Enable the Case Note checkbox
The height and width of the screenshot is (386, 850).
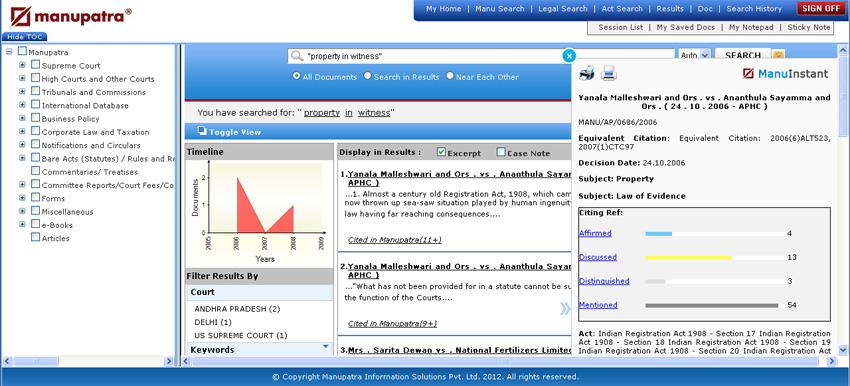[x=501, y=152]
